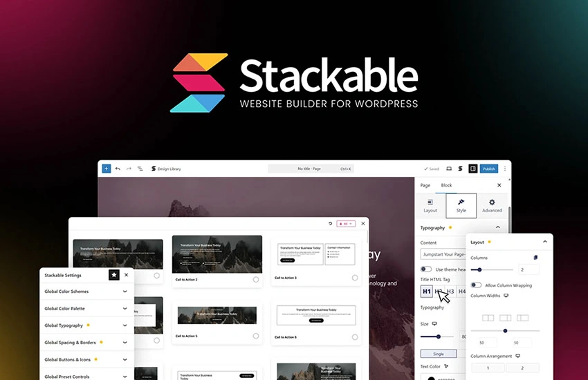Click the redo arrow in editor toolbar

point(129,169)
